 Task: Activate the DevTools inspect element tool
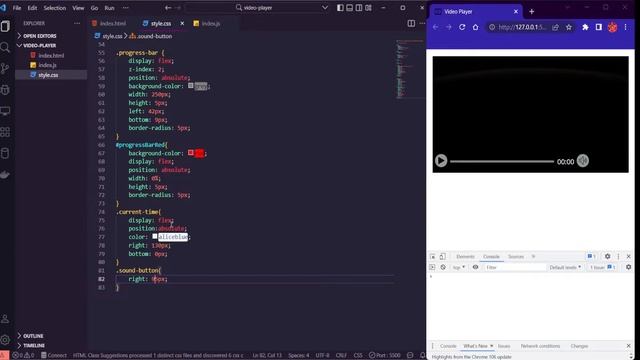tap(433, 256)
